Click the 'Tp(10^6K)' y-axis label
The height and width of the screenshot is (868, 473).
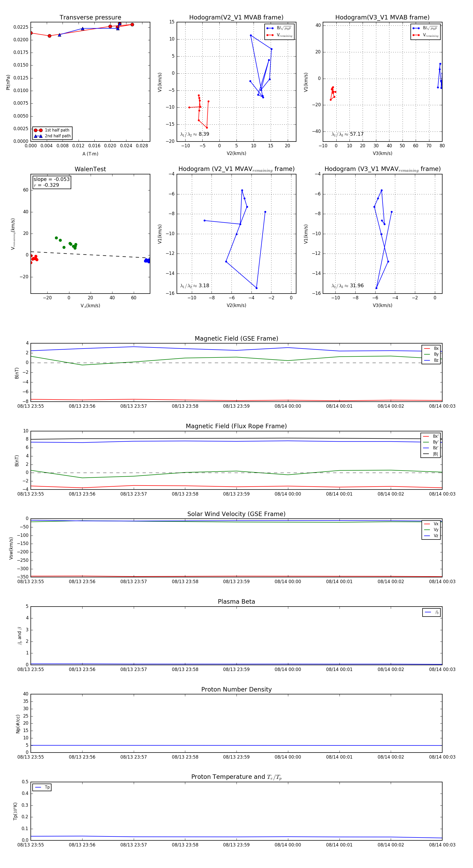tap(15, 811)
